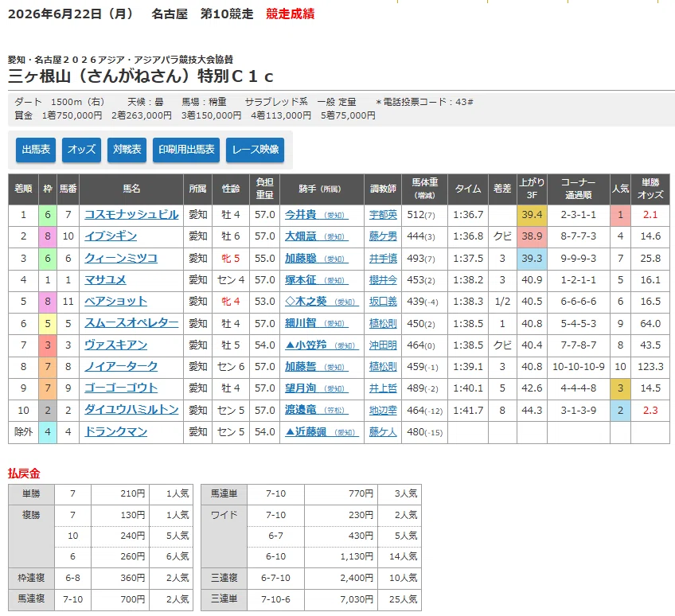Open horse ベアショット profile
Screen dimensions: 675x616
point(115,302)
